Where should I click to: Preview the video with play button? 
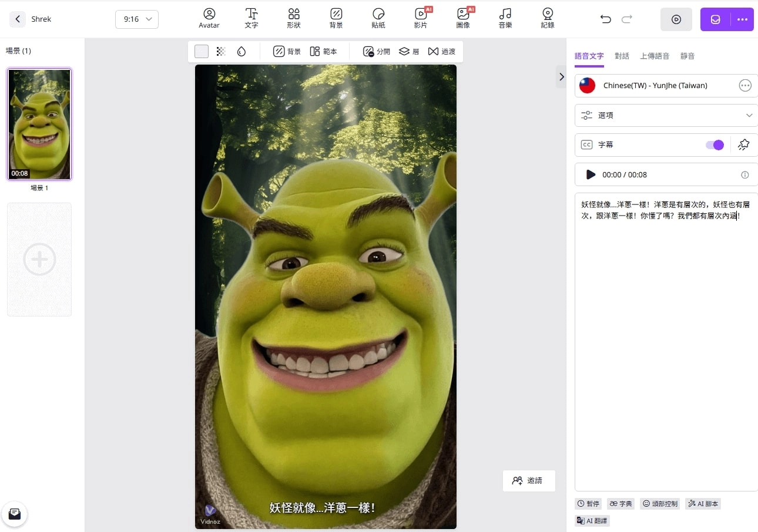pos(676,19)
